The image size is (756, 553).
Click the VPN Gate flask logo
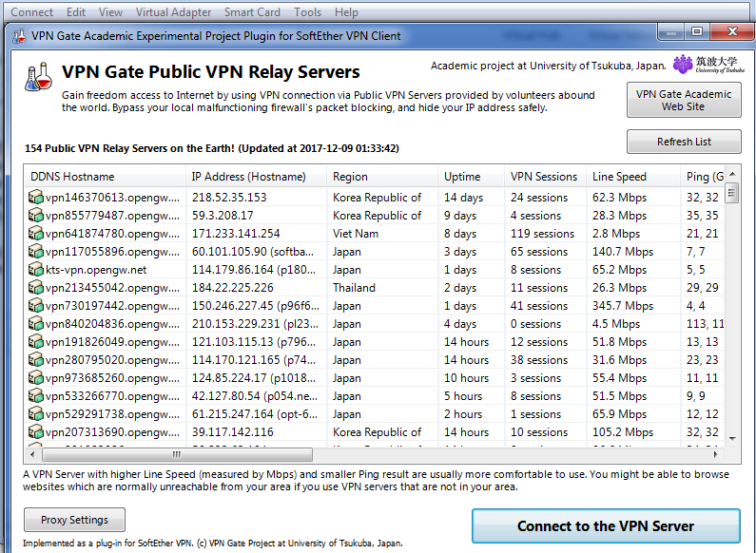click(38, 77)
